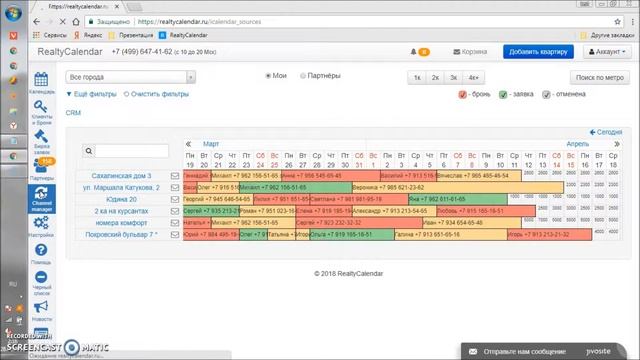Select the Партнёры radio button
Viewport: 640px width, 360px height.
click(x=303, y=76)
